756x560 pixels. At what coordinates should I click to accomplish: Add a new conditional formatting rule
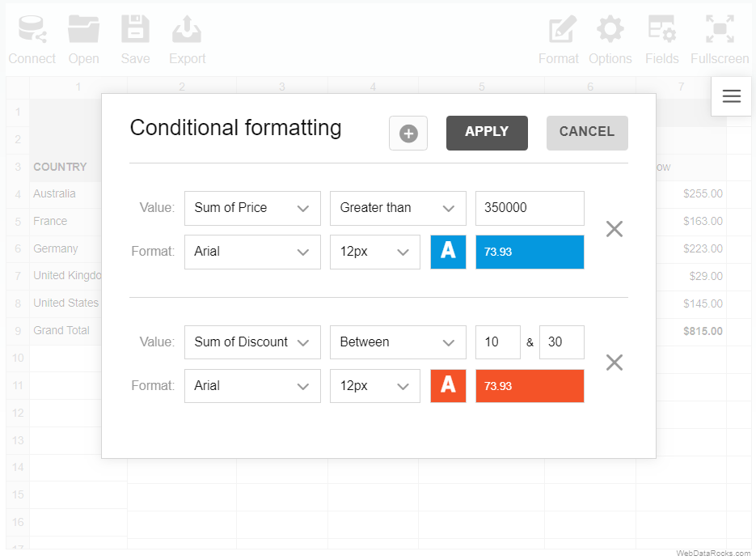408,133
